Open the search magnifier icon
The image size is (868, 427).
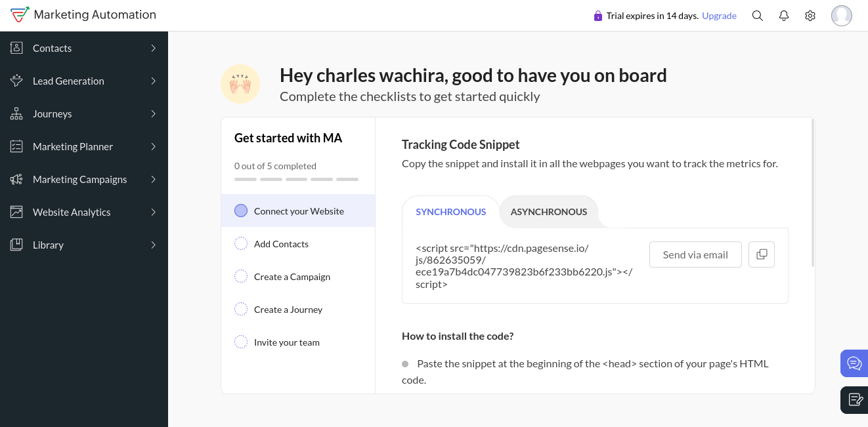tap(758, 16)
